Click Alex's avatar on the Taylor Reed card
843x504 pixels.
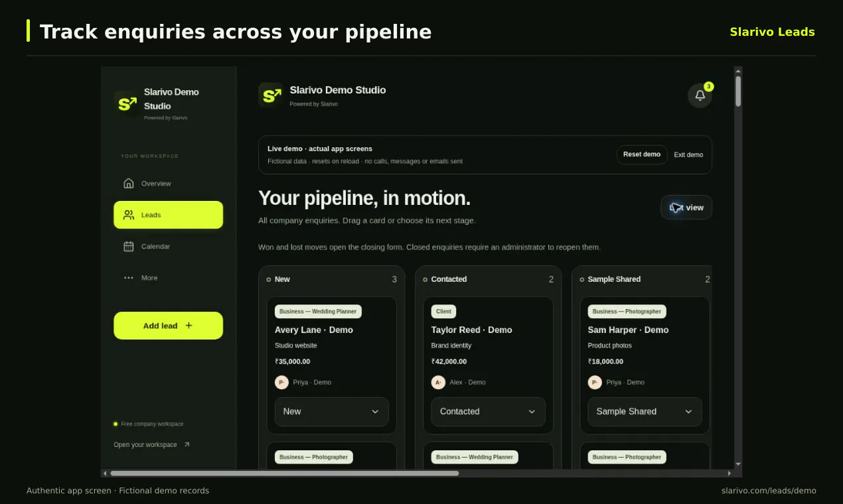coord(438,382)
